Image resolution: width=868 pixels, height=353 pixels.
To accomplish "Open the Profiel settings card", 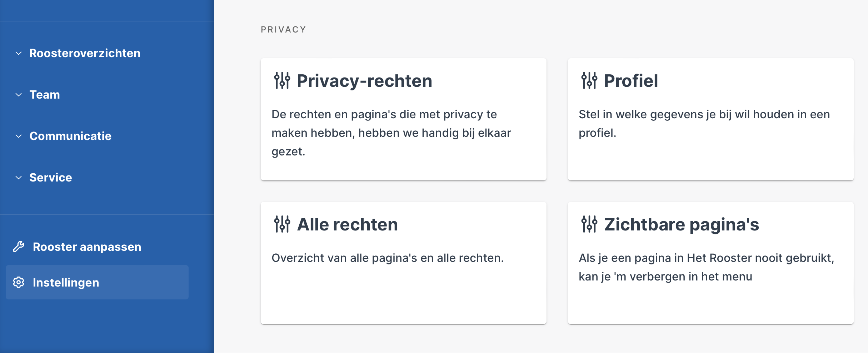I will point(711,119).
